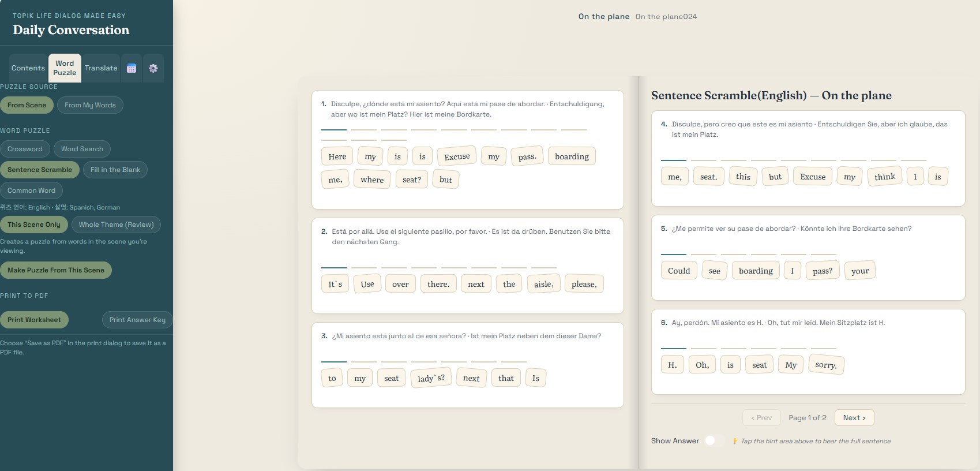Pick the word tile 'please.' in sentence 2
The image size is (980, 471).
(x=584, y=284)
